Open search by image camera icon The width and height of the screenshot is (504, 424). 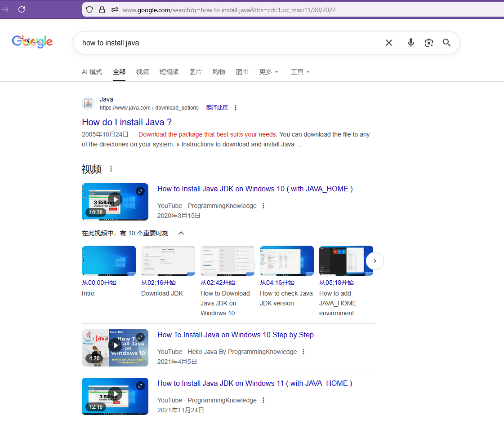tap(428, 43)
